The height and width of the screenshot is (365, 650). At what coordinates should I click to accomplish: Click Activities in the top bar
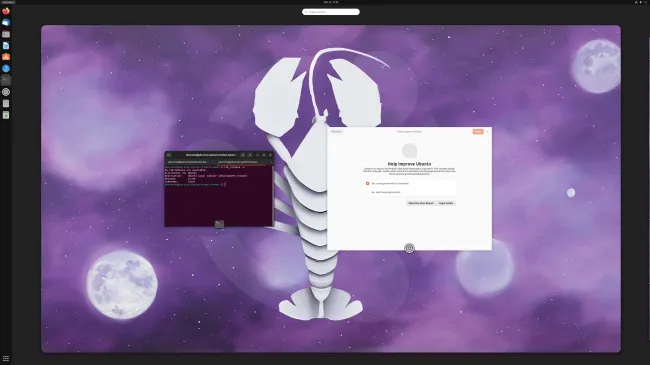tap(7, 2)
